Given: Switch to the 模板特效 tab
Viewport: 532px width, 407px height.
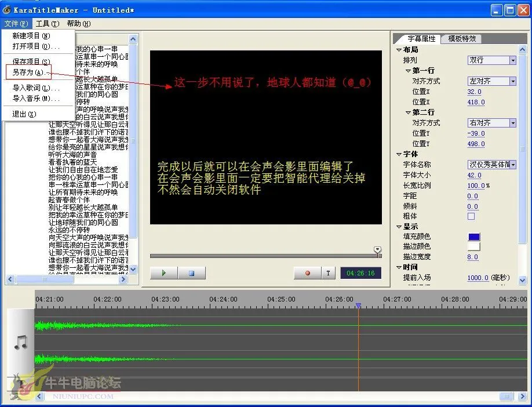Looking at the screenshot, I should [462, 39].
